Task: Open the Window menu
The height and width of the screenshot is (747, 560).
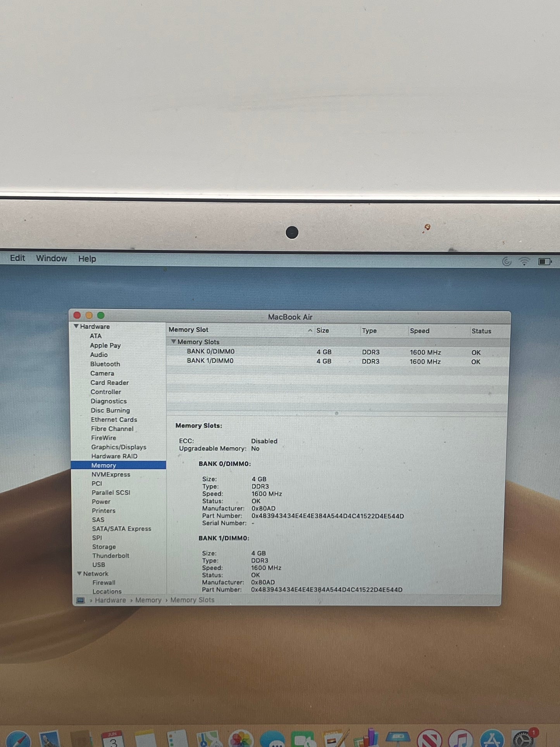Action: click(x=52, y=259)
